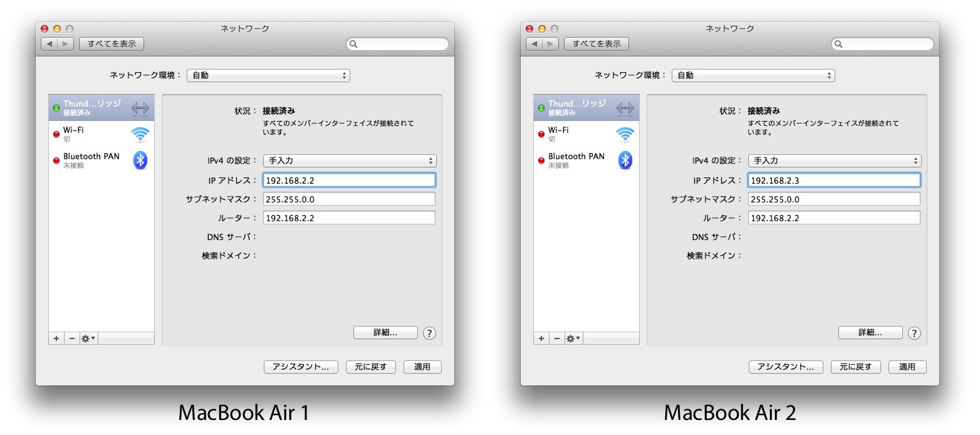Select Thund...リッジ service row in MacBook Air 2
Viewport: 980px width, 435px height.
coord(586,108)
